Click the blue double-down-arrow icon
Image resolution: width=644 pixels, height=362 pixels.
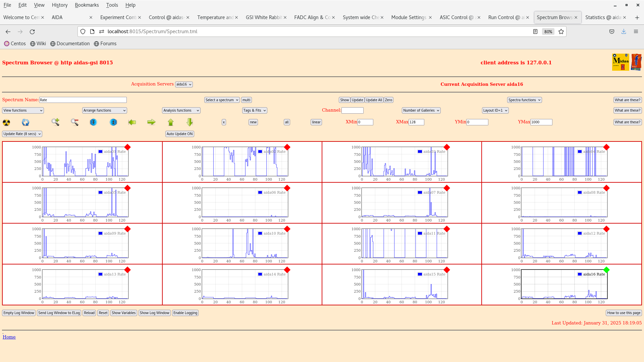[93, 122]
